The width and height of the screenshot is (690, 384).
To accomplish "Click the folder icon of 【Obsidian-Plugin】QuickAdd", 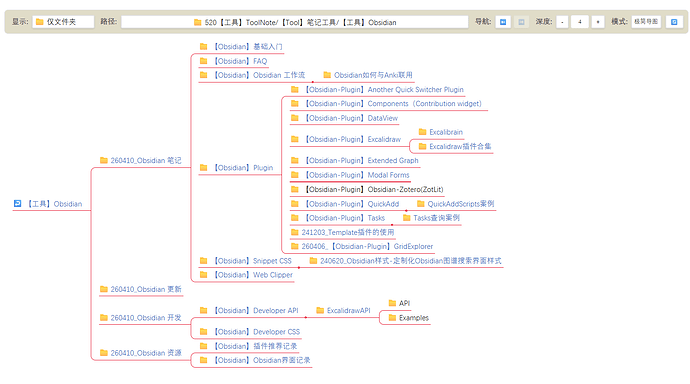I will (295, 203).
